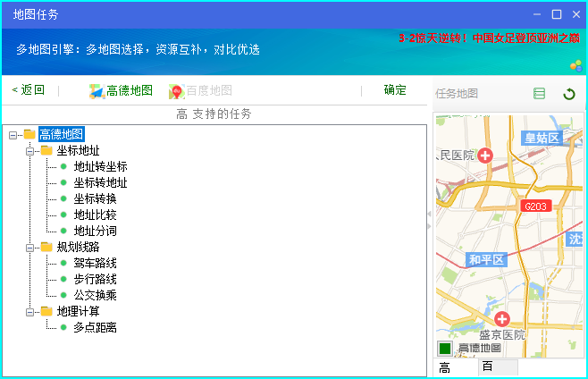Select the 百度地图 engine label
Screen dimensions: 588x379
(209, 90)
